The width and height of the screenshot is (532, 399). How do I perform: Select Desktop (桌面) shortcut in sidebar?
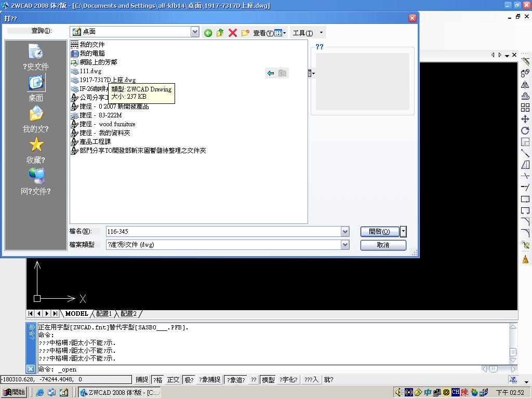point(36,88)
